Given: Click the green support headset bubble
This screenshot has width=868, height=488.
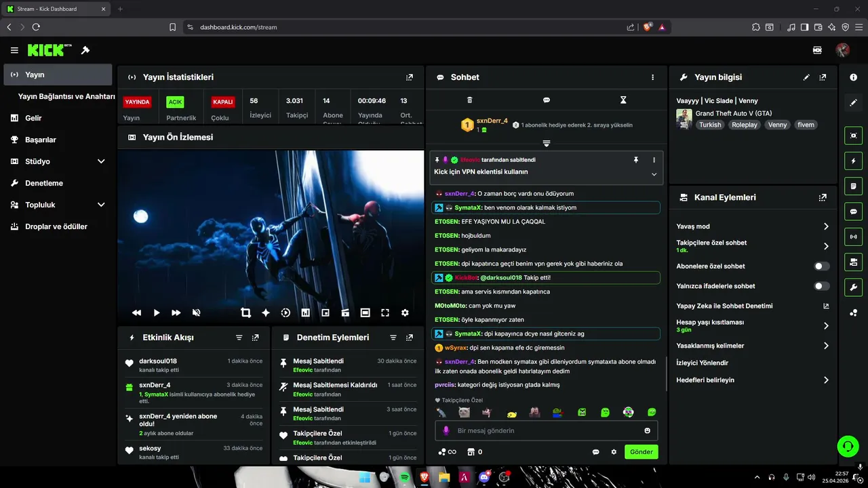Looking at the screenshot, I should (848, 446).
